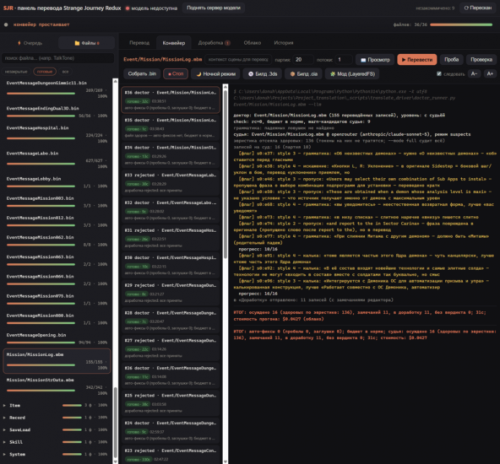Select the незакрытые file filter
500x464 pixels.
pyautogui.click(x=16, y=71)
